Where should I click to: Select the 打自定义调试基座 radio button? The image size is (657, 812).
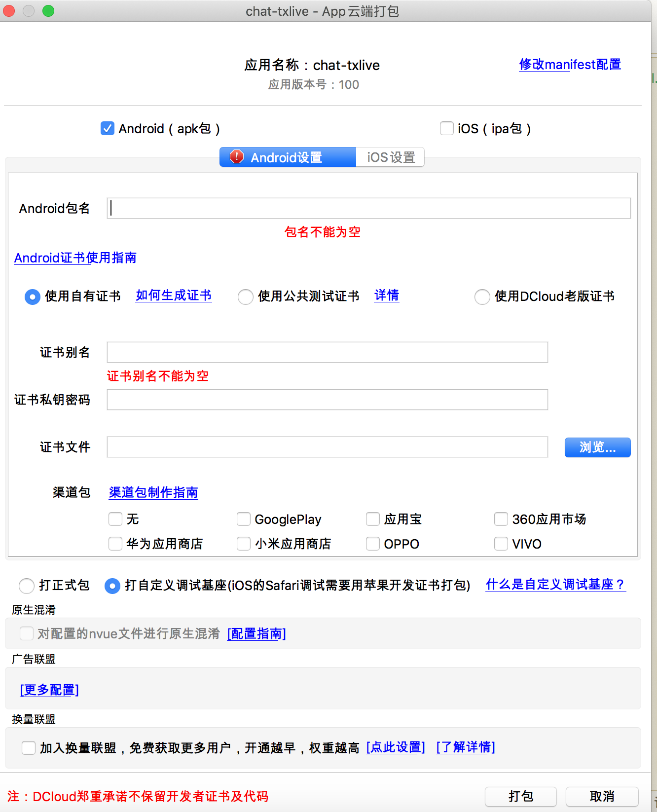[112, 586]
